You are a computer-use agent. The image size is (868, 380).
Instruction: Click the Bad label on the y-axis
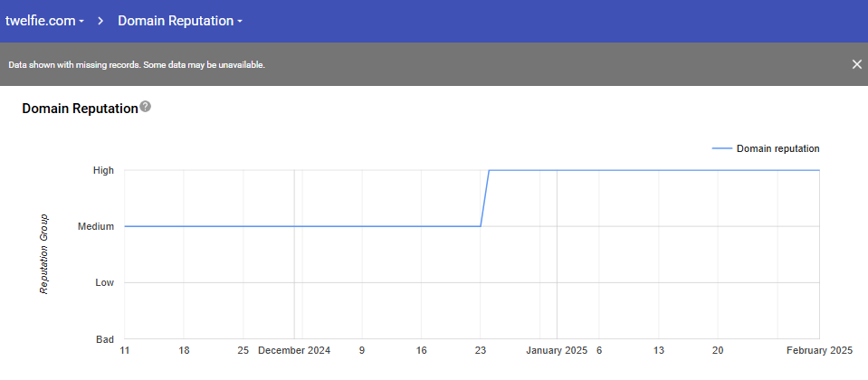[x=104, y=339]
